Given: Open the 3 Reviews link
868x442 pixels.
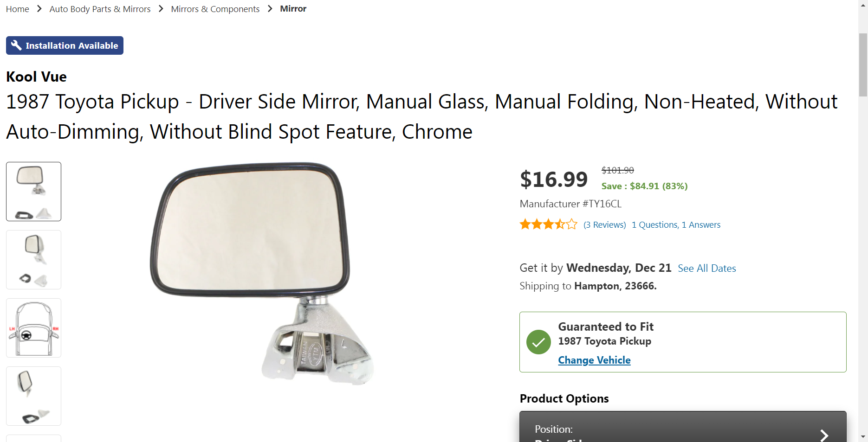Looking at the screenshot, I should (x=604, y=225).
